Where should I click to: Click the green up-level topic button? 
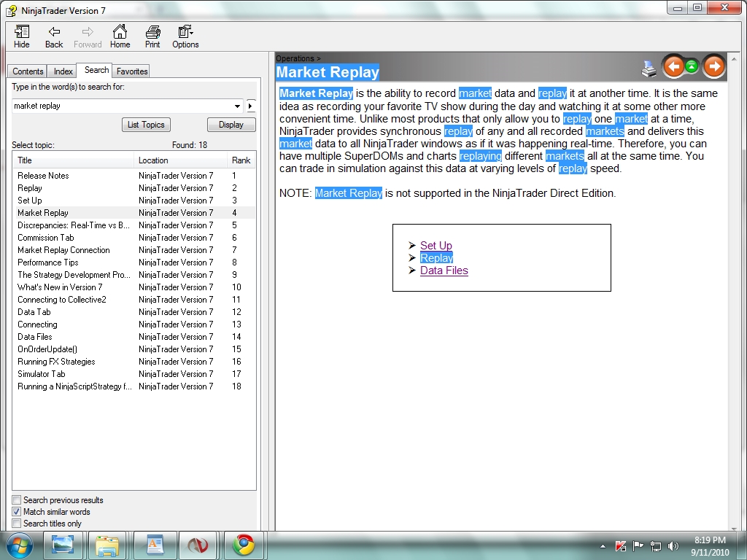pyautogui.click(x=692, y=66)
